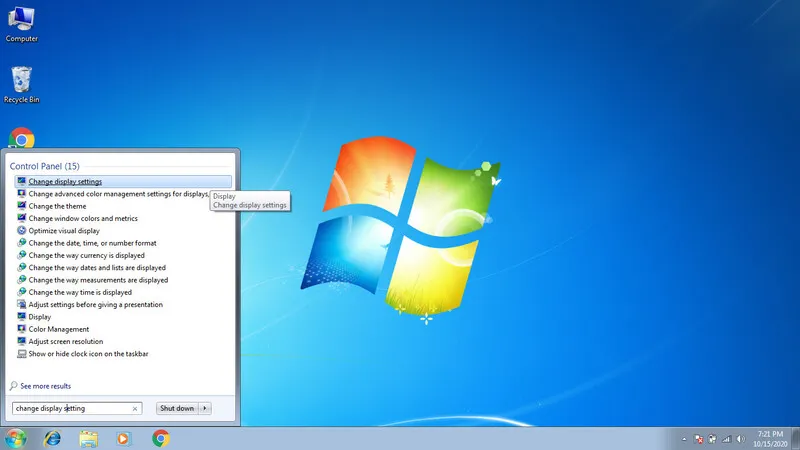Launch Internet Explorer from taskbar

[x=52, y=438]
